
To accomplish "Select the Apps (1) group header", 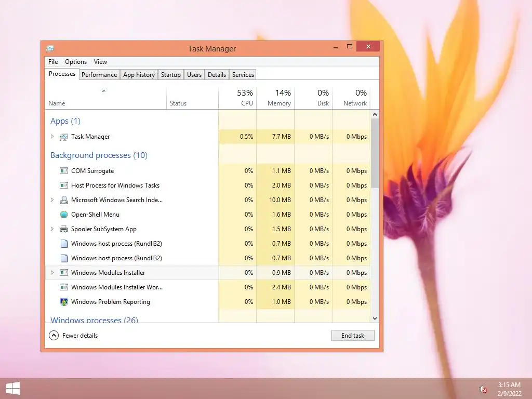I will click(x=65, y=121).
